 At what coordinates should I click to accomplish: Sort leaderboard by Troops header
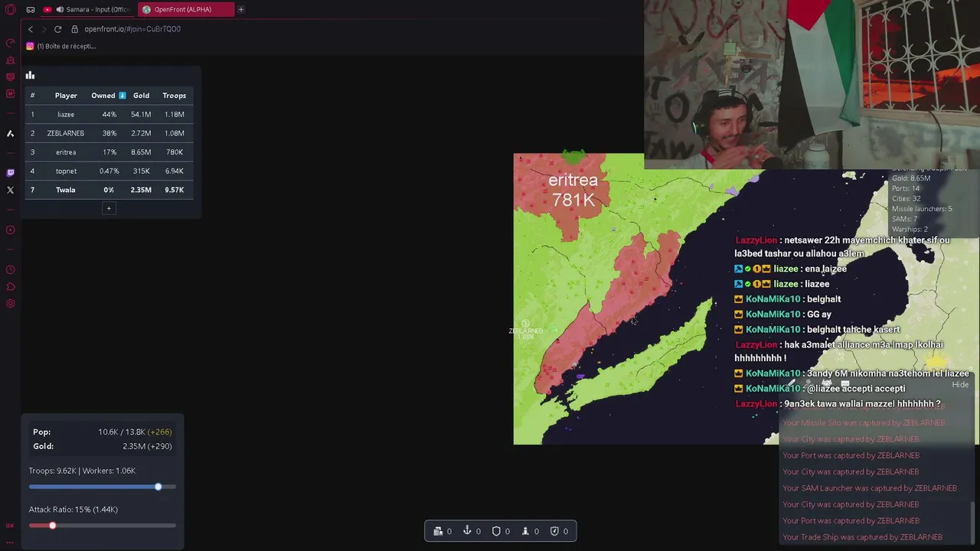pyautogui.click(x=175, y=96)
